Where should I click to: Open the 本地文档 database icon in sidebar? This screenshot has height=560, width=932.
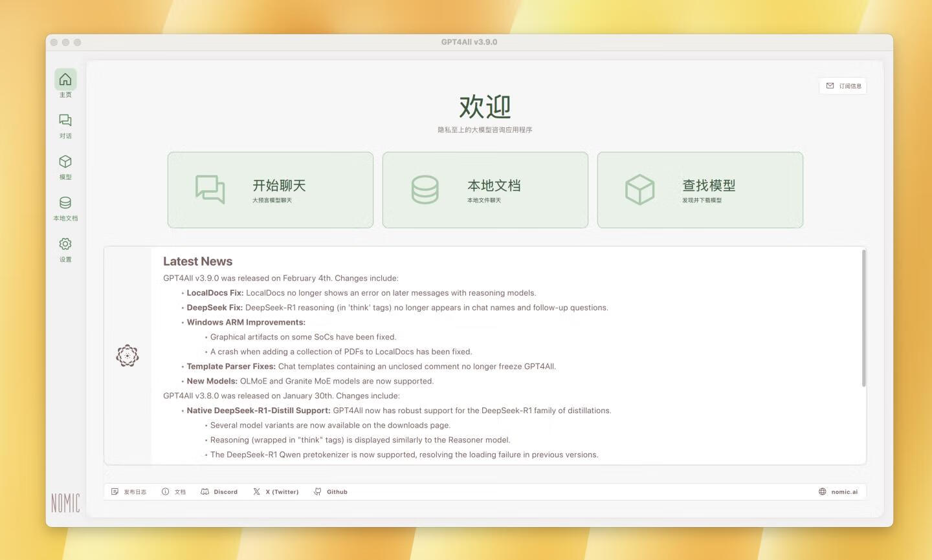(x=65, y=203)
